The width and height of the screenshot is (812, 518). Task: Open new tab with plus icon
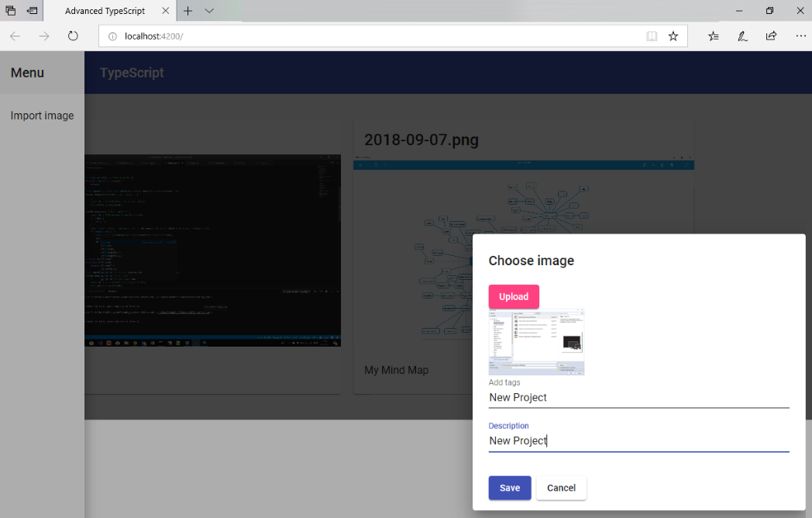[188, 11]
